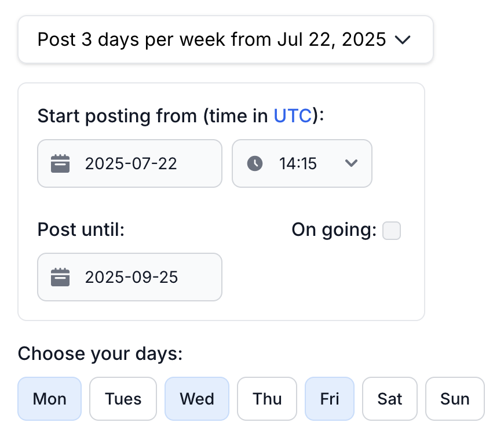Enable the 'On going' checkbox
Image resolution: width=504 pixels, height=437 pixels.
point(391,231)
